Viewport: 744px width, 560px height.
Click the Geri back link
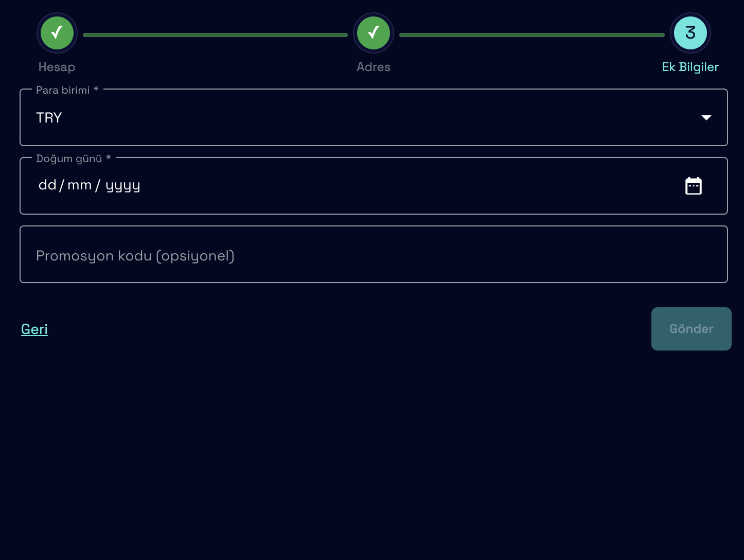tap(34, 329)
